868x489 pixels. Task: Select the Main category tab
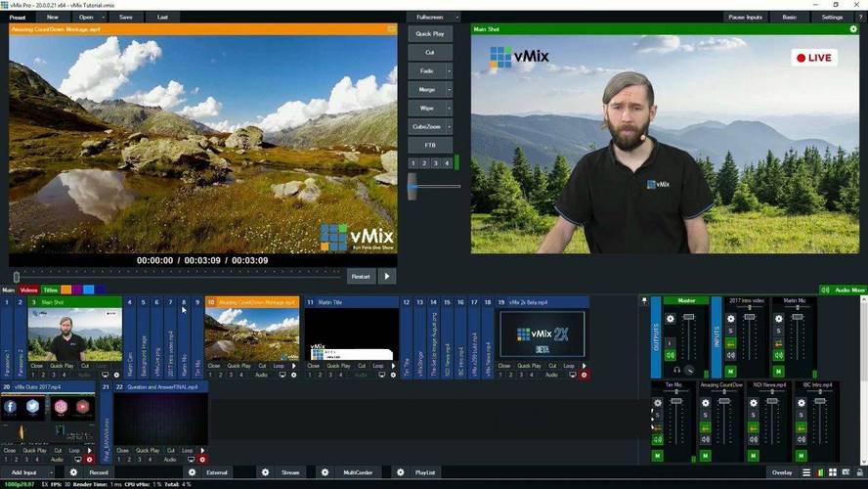[8, 289]
